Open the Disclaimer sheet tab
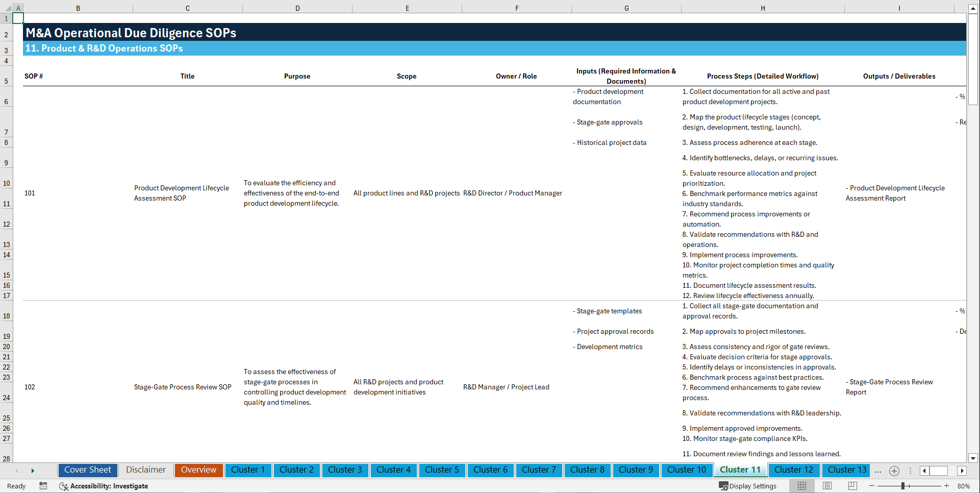The width and height of the screenshot is (980, 493). pyautogui.click(x=145, y=470)
